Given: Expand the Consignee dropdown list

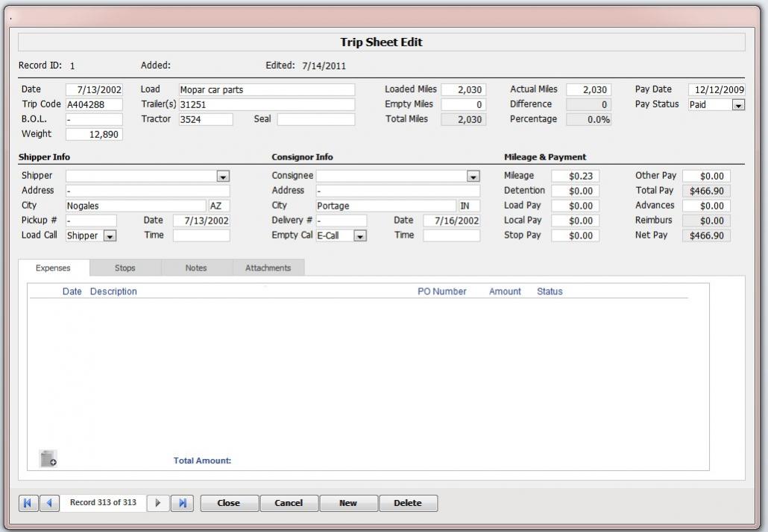Looking at the screenshot, I should [473, 177].
